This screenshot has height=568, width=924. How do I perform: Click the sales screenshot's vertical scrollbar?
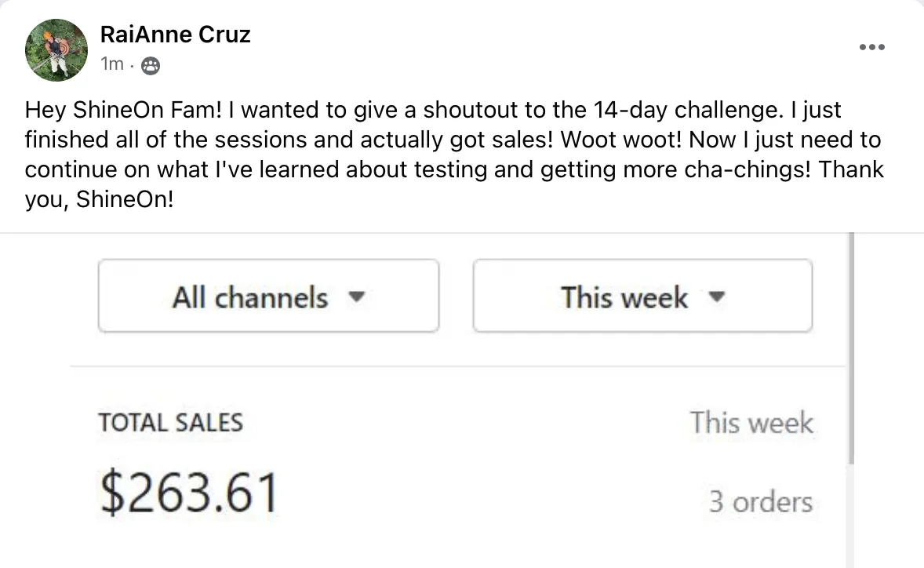(851, 348)
